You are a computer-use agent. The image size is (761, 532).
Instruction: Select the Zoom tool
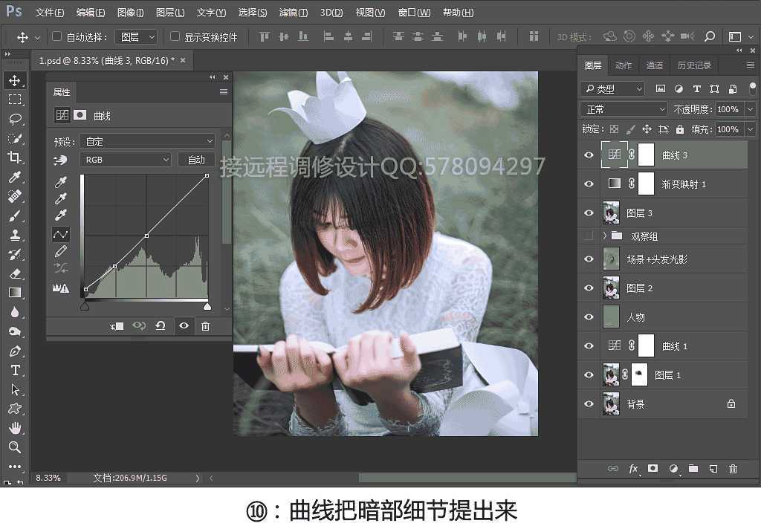coord(16,447)
